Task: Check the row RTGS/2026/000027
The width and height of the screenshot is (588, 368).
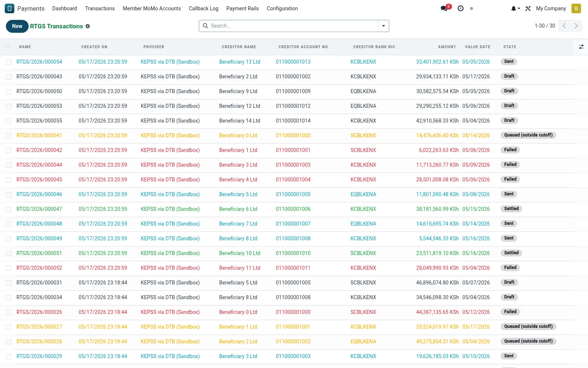Action: click(8, 327)
